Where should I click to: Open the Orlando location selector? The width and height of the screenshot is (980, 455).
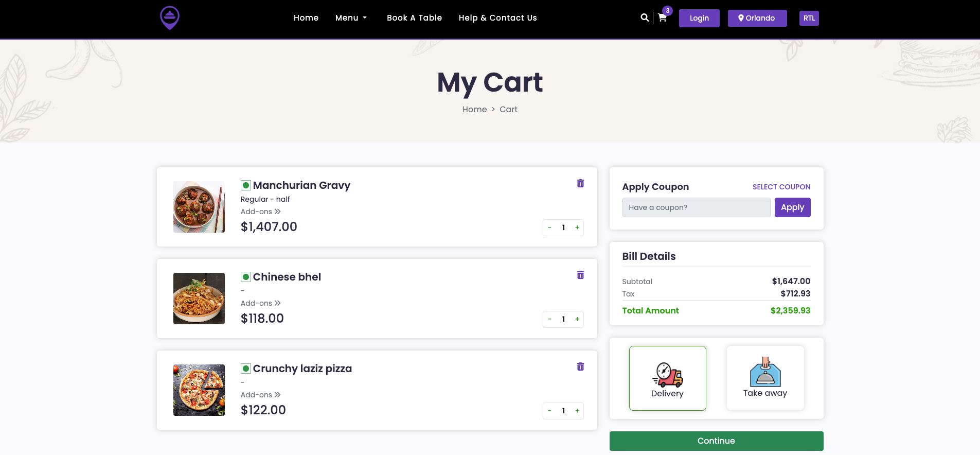click(757, 18)
